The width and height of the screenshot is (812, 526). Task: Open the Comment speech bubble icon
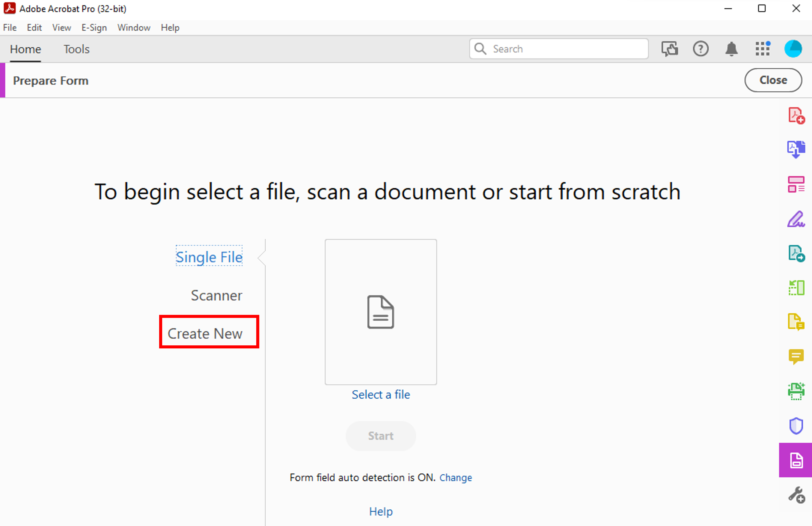point(796,357)
